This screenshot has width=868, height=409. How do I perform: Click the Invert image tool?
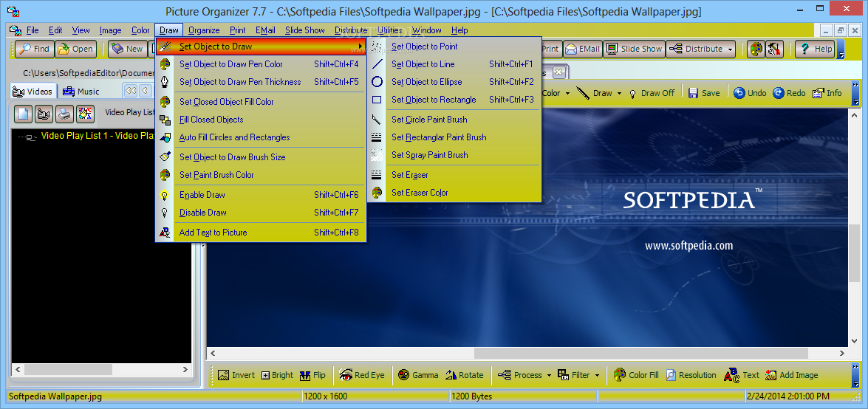point(236,375)
